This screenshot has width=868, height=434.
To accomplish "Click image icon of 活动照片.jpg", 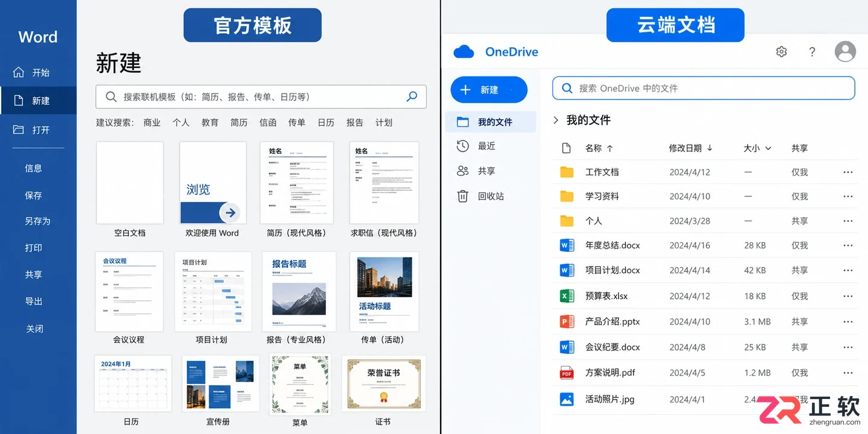I will point(567,399).
